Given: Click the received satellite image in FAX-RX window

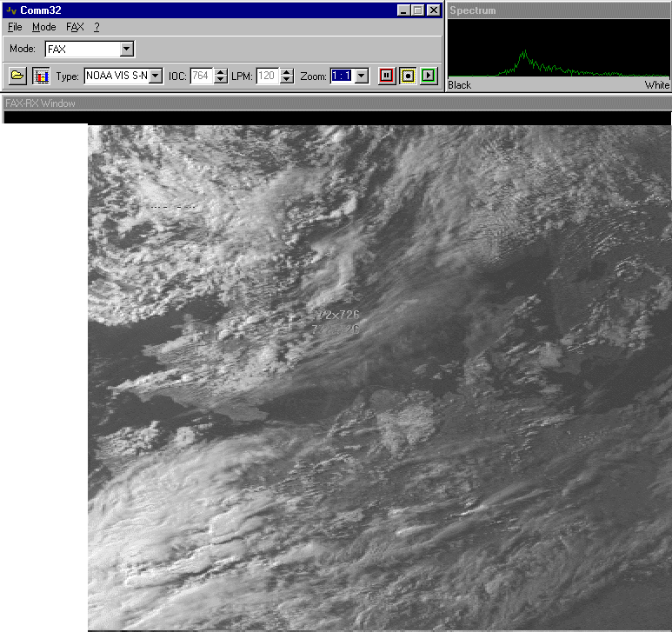Looking at the screenshot, I should point(379,377).
